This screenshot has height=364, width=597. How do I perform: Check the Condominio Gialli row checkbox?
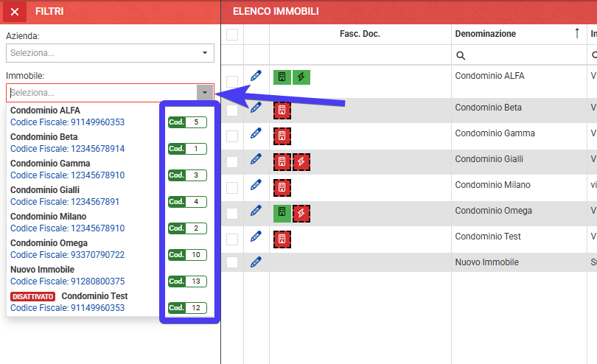[232, 162]
